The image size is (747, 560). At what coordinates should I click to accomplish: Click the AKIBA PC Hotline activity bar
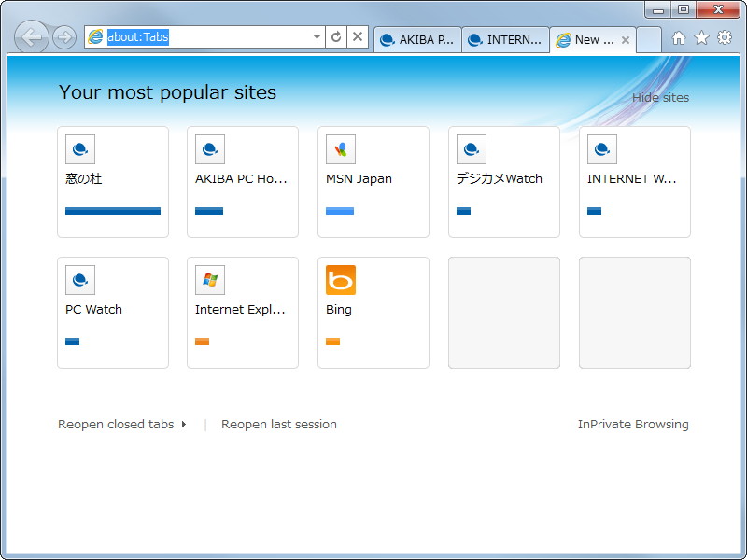tap(209, 211)
